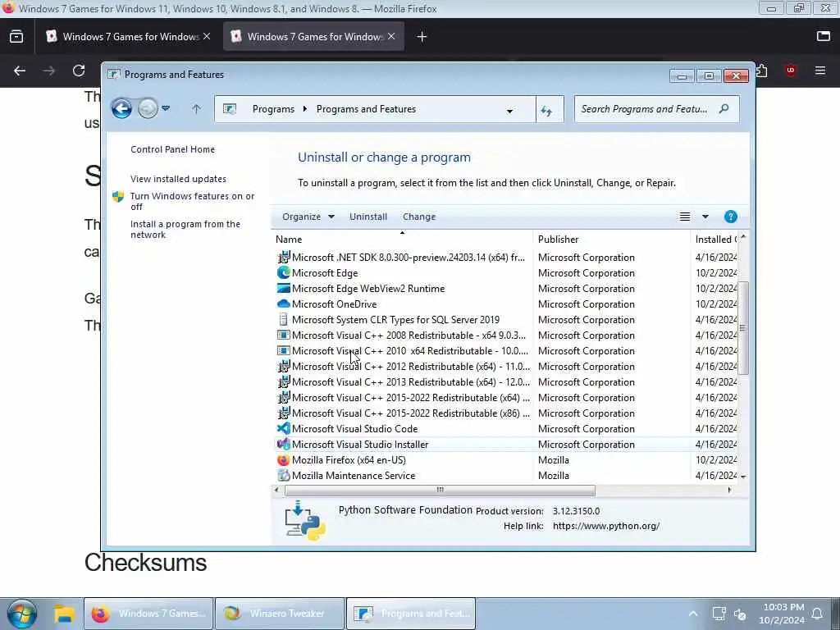Select the Microsoft OneDrive cloud icon

(283, 304)
